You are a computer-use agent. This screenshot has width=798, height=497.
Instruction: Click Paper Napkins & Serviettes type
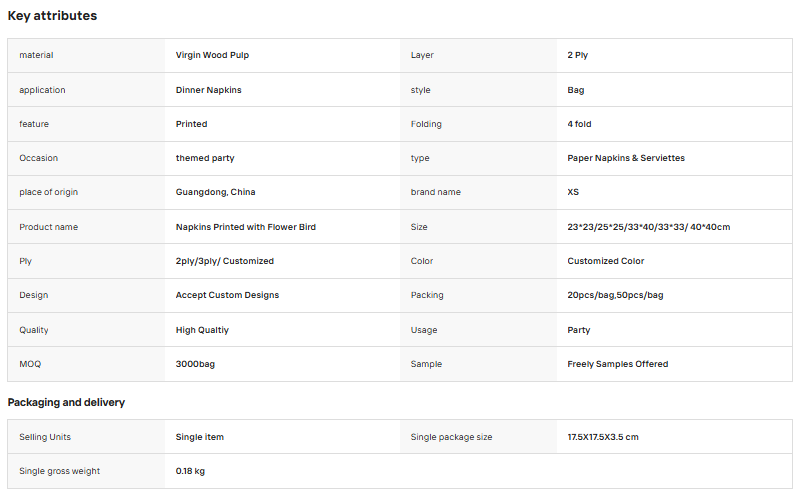click(626, 158)
